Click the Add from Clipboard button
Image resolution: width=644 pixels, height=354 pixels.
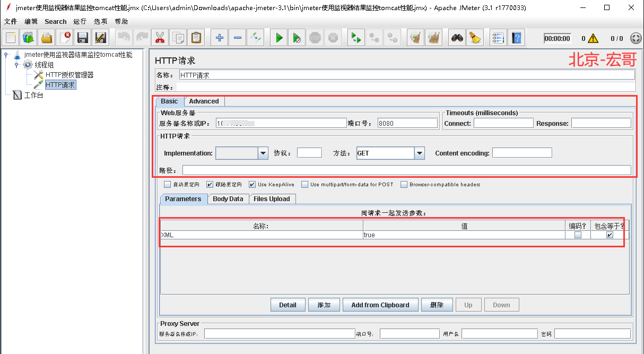[x=380, y=305]
